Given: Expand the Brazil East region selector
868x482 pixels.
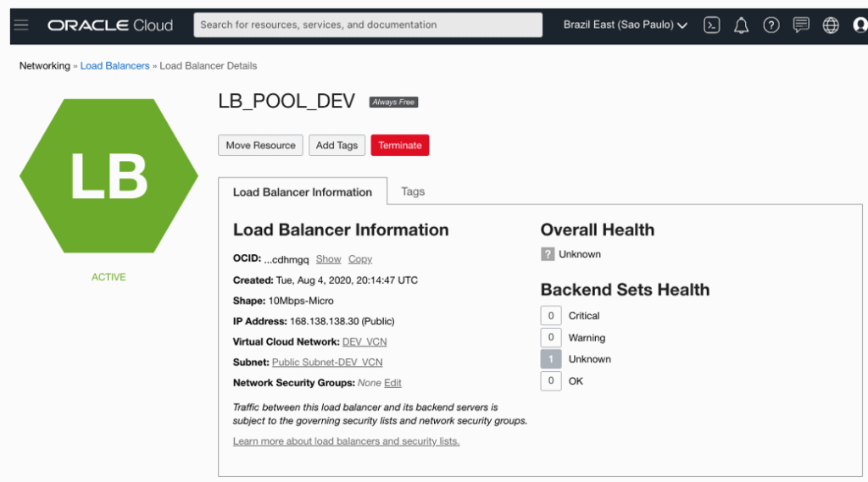Looking at the screenshot, I should (625, 25).
